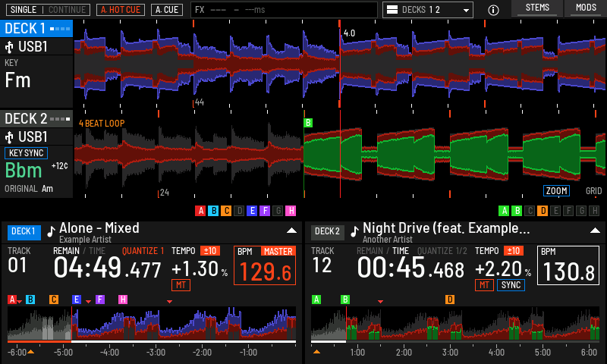
Task: Trigger Deck 1 cyan hot cue B in cue bank
Action: pyautogui.click(x=213, y=211)
